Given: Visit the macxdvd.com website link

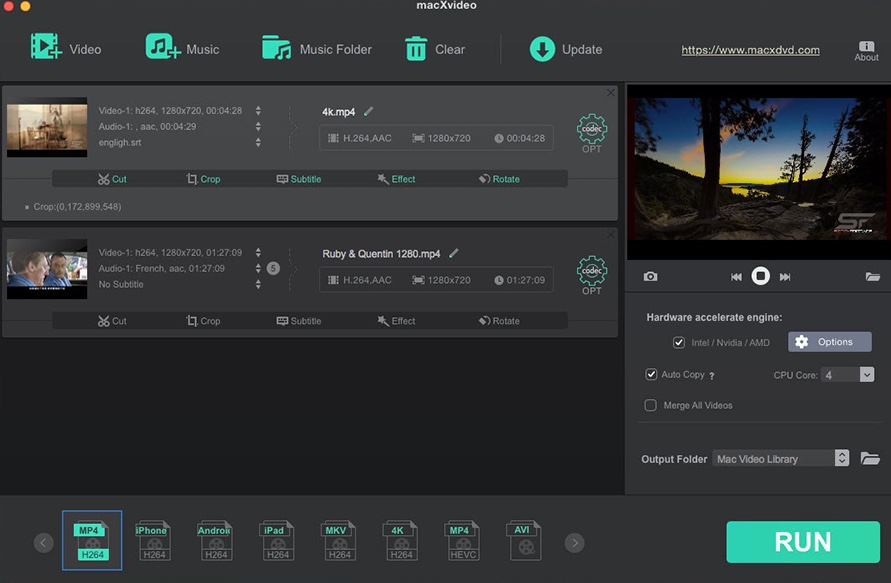Looking at the screenshot, I should tap(750, 50).
